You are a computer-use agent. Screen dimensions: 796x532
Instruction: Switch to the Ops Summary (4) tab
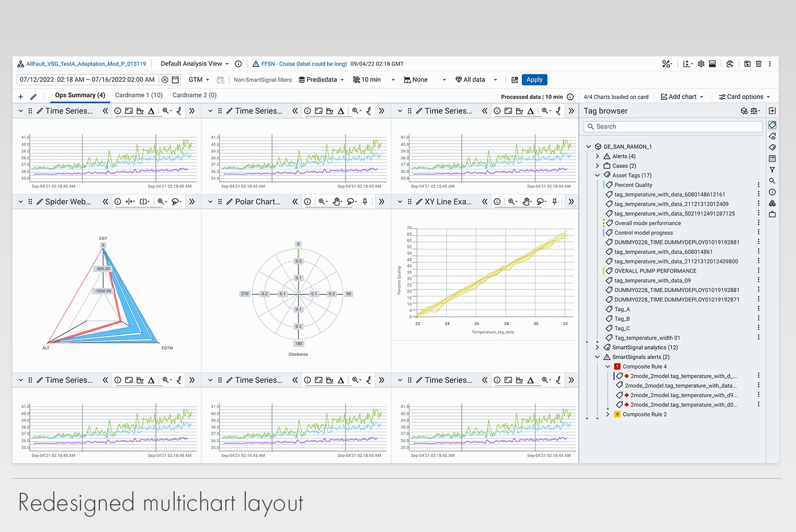pyautogui.click(x=80, y=95)
